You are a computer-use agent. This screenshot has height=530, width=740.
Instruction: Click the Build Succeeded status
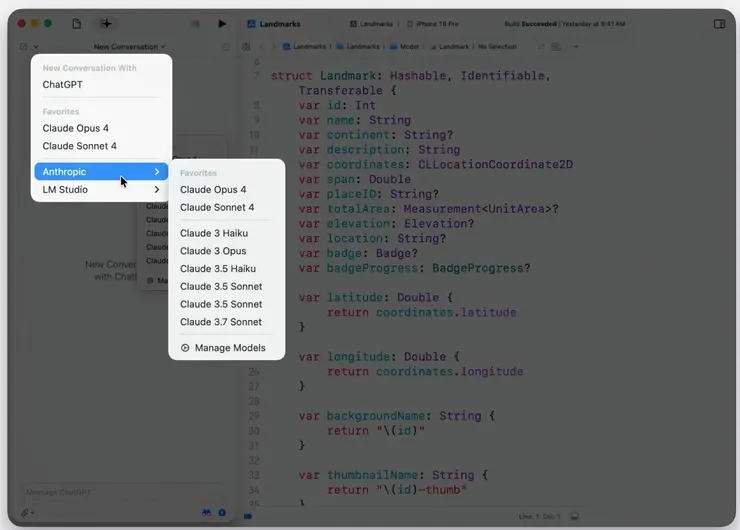click(564, 24)
